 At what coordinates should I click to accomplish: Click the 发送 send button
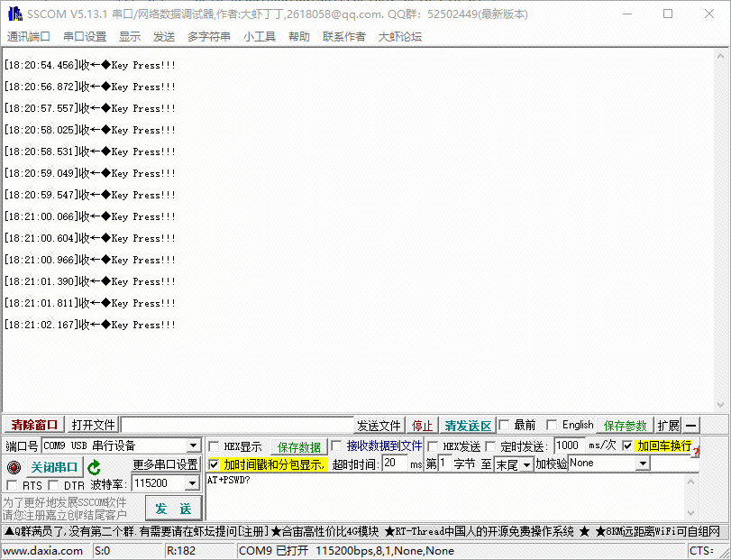pyautogui.click(x=172, y=509)
